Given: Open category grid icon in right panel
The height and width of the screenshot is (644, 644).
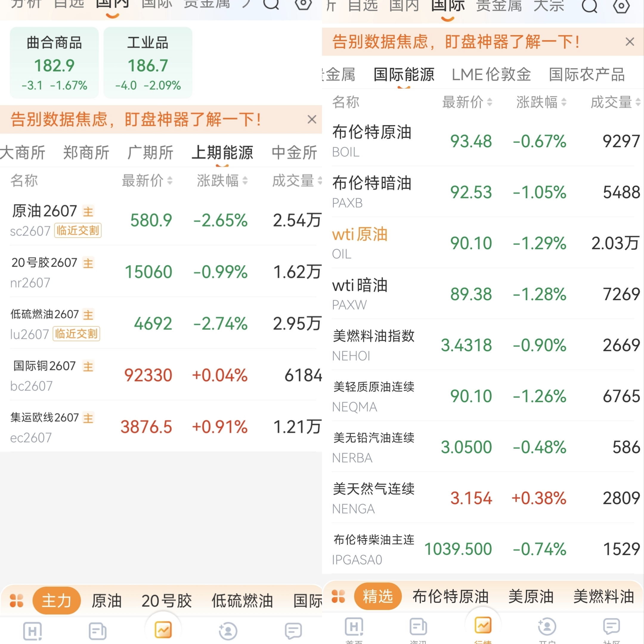Looking at the screenshot, I should pos(338,596).
